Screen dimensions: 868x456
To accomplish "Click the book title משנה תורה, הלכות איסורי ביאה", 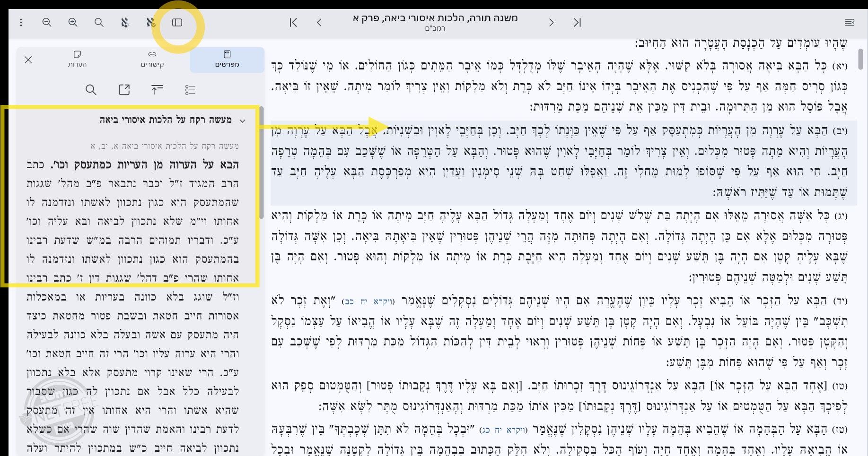I will [435, 18].
